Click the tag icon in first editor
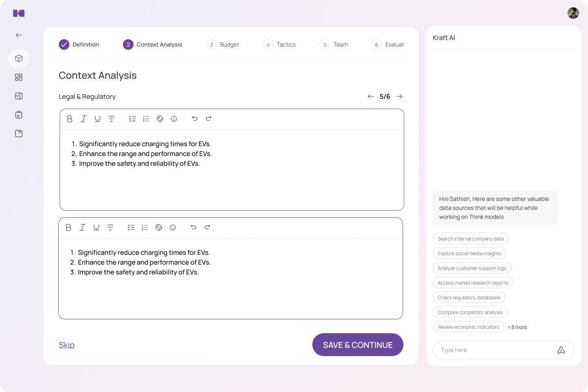588x392 pixels. pos(160,119)
